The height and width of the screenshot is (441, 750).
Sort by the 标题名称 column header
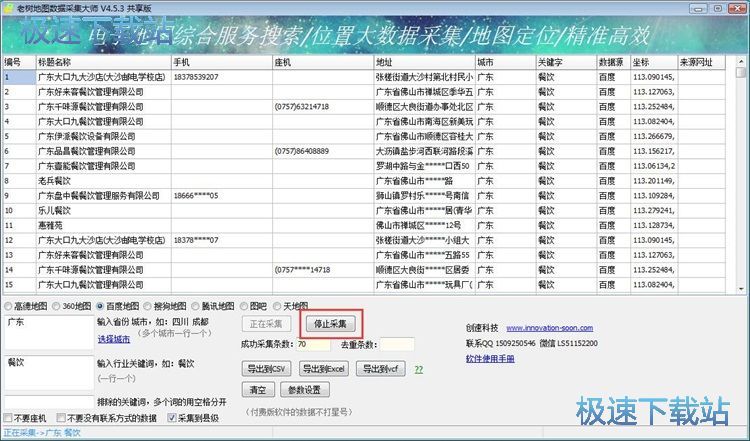104,62
